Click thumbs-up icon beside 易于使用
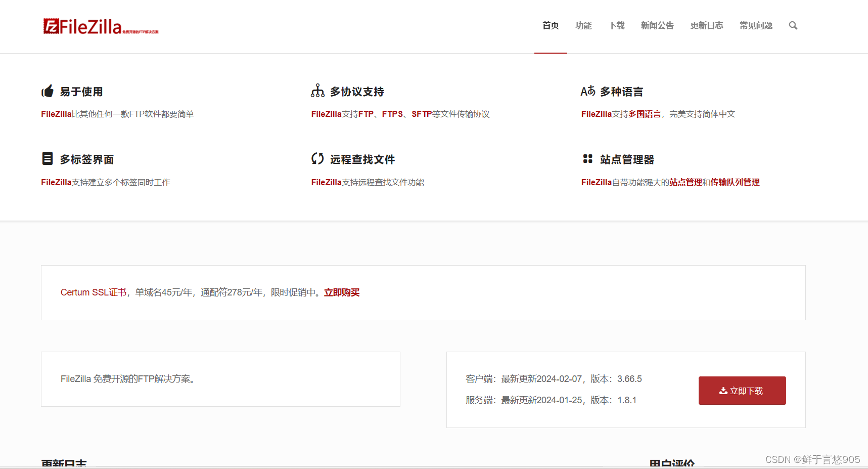The height and width of the screenshot is (469, 868). coord(48,91)
